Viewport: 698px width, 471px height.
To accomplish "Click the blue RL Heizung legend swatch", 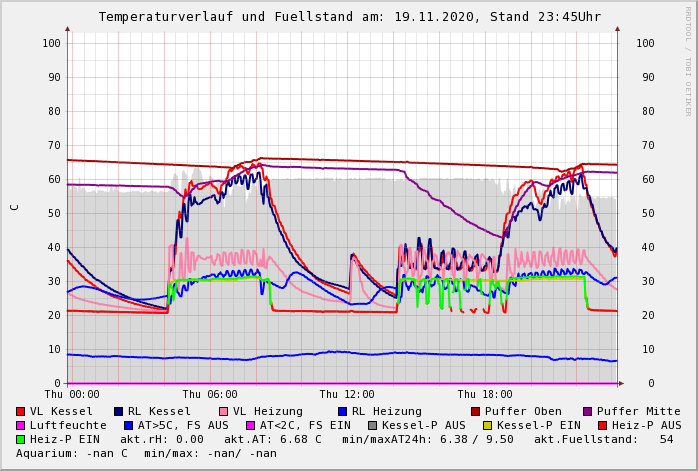I will click(342, 411).
